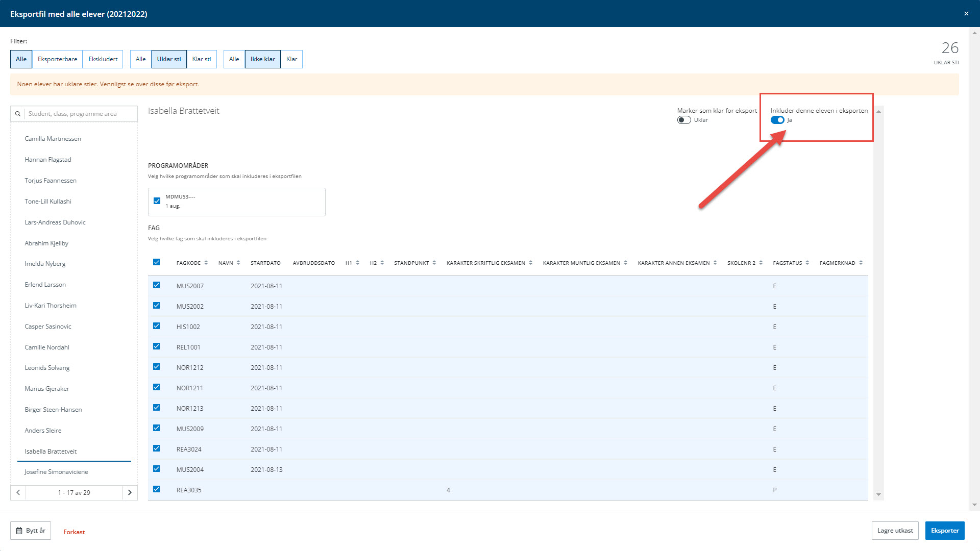Select student Birger Steen-Hansen
The image size is (980, 551).
point(53,410)
